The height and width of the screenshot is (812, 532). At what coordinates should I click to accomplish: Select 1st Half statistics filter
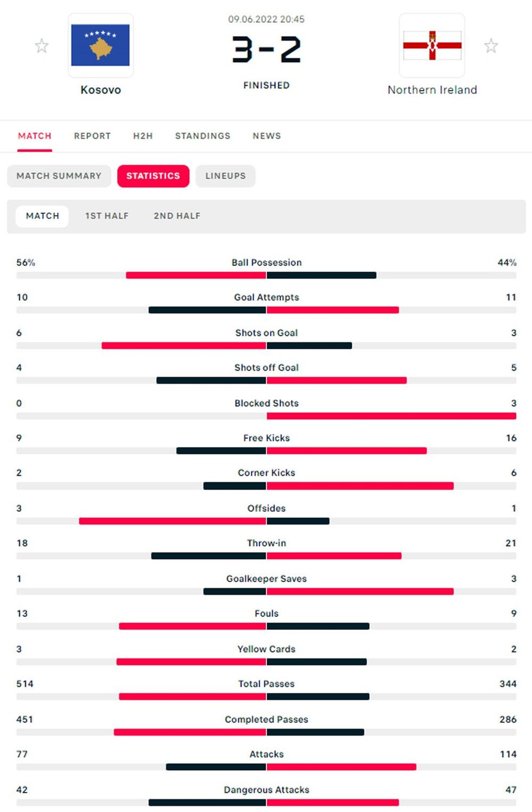107,216
